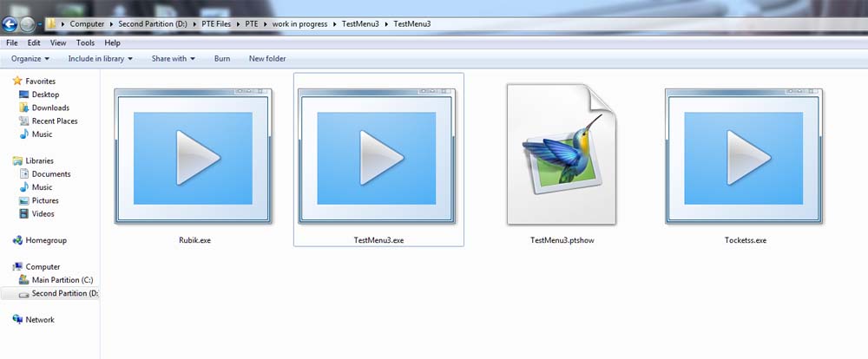Select Homegroup in navigation pane
The image size is (868, 359).
click(x=46, y=240)
